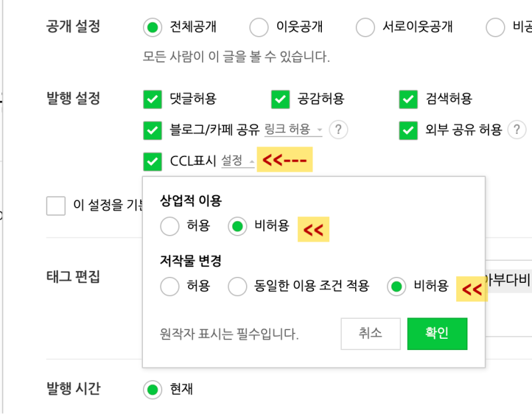
Task: Select 이웃공개 visibility option
Action: point(259,27)
